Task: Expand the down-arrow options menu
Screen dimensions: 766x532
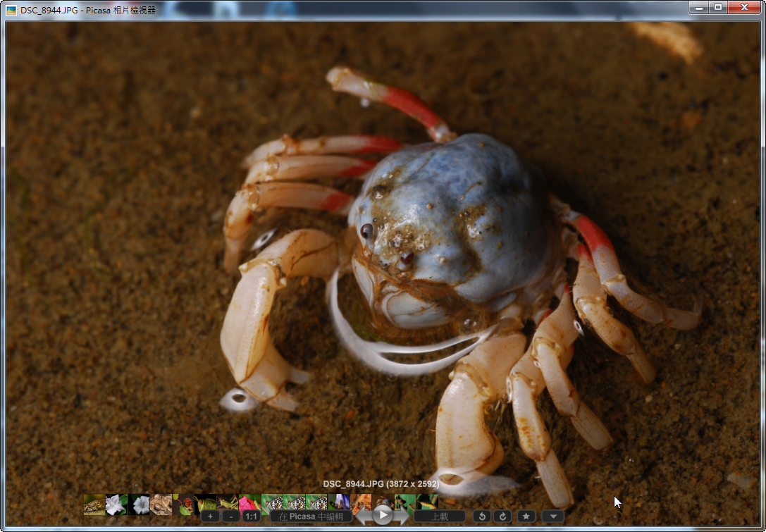Action: coord(553,516)
